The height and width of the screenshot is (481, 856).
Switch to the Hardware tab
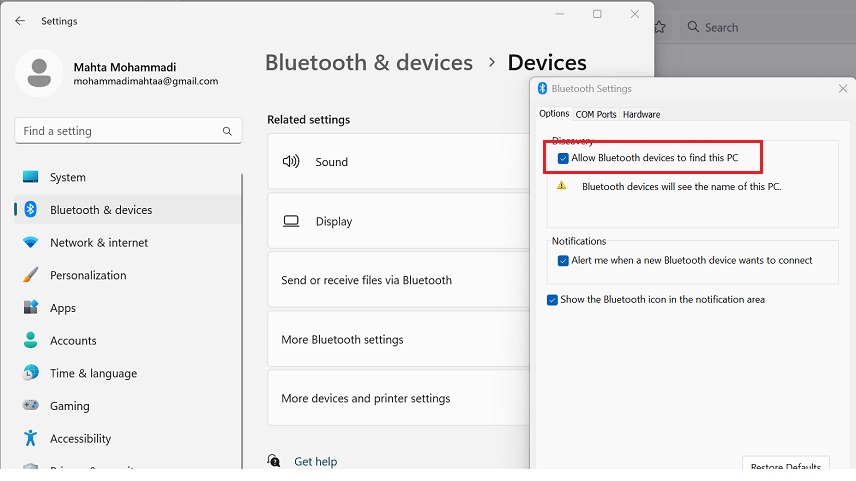[x=641, y=114]
